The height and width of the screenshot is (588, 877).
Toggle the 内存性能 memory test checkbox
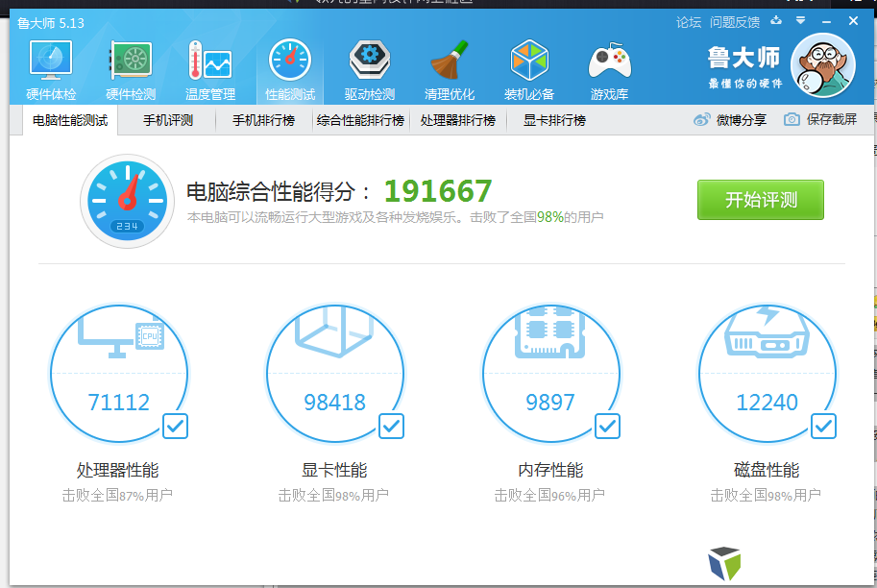click(x=607, y=426)
